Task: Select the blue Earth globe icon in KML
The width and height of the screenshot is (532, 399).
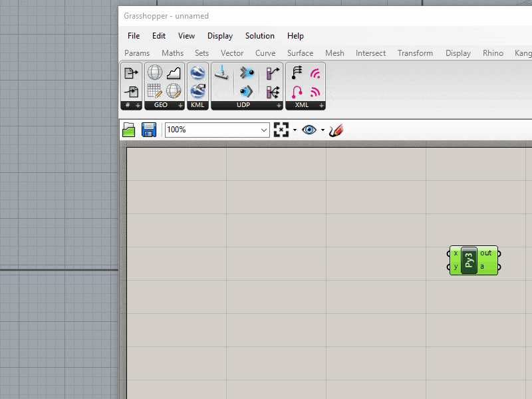Action: pos(198,72)
